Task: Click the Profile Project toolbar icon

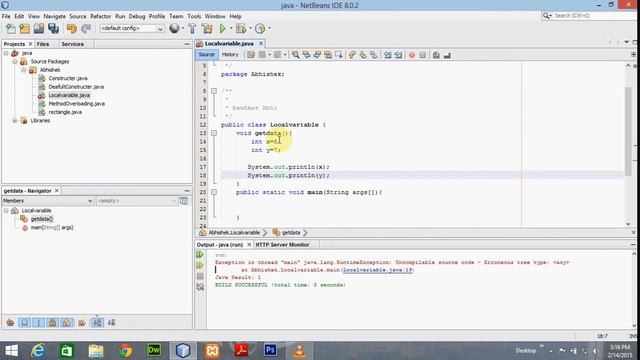Action: coord(260,29)
